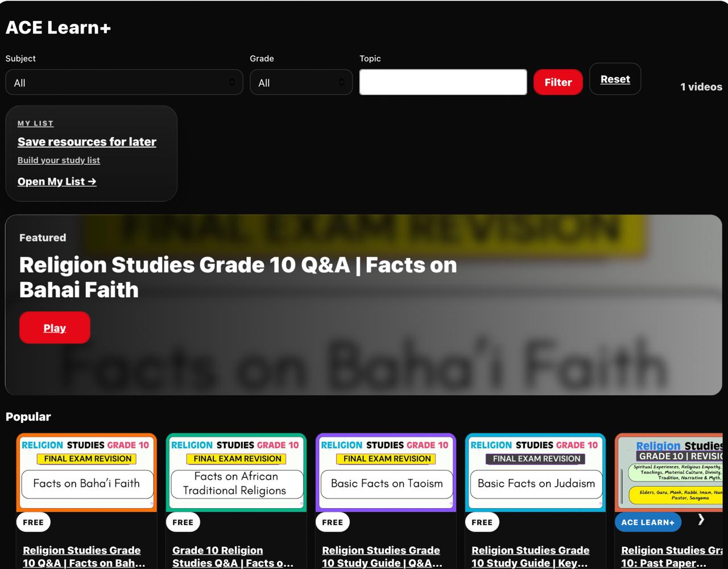Click Religion Studies Grade 10 Study Guide Key title
Image resolution: width=728 pixels, height=569 pixels.
coord(531,556)
